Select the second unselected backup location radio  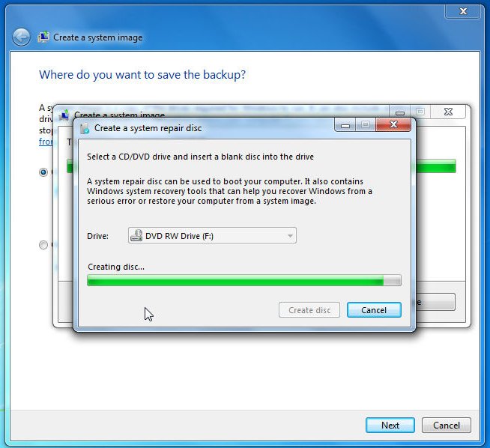point(43,245)
